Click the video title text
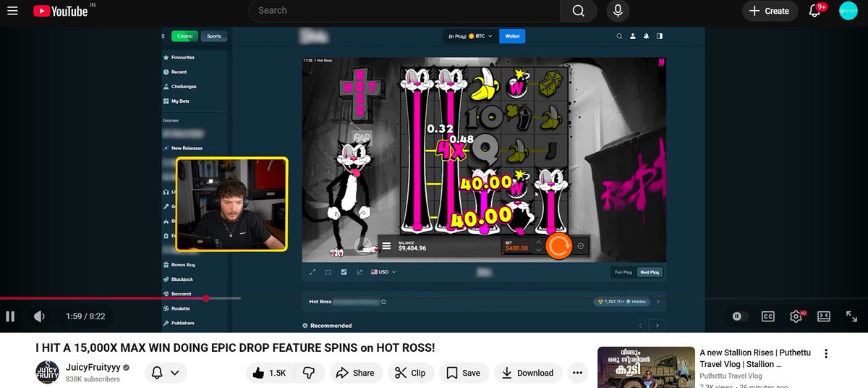The height and width of the screenshot is (388, 868). (x=235, y=348)
